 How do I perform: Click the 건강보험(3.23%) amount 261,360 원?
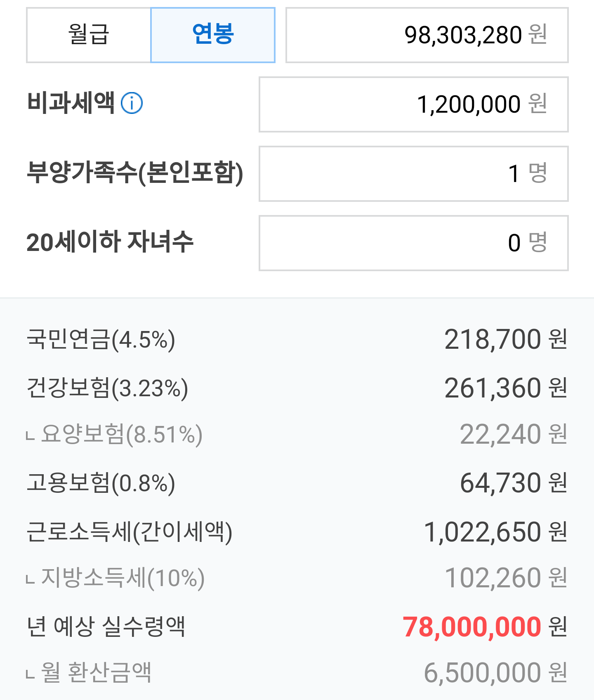pyautogui.click(x=506, y=388)
